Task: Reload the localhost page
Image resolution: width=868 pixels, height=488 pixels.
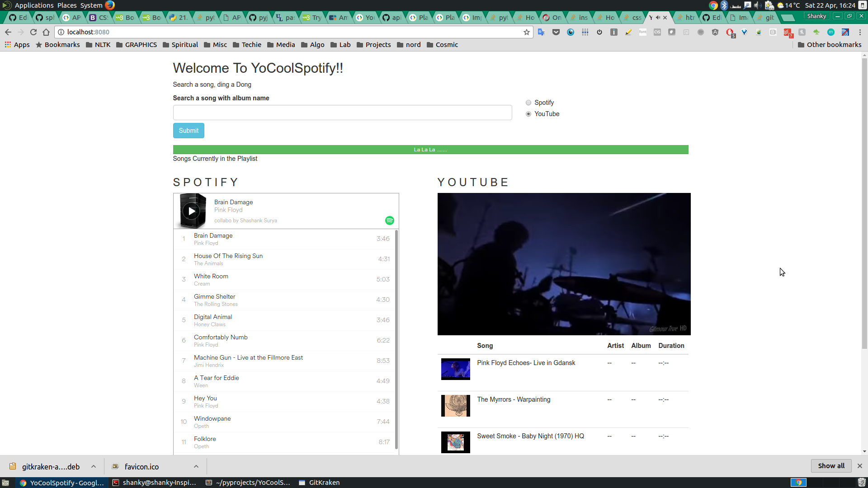Action: [x=33, y=32]
